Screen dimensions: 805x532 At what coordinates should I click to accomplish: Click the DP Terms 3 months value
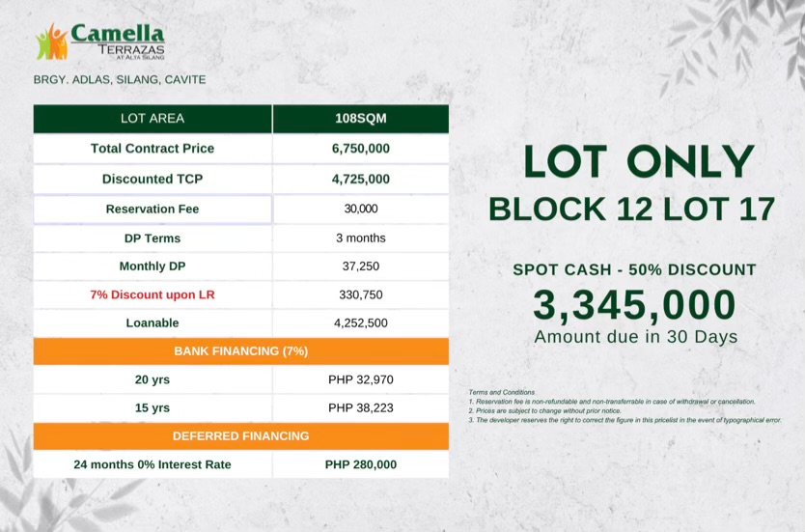click(361, 238)
